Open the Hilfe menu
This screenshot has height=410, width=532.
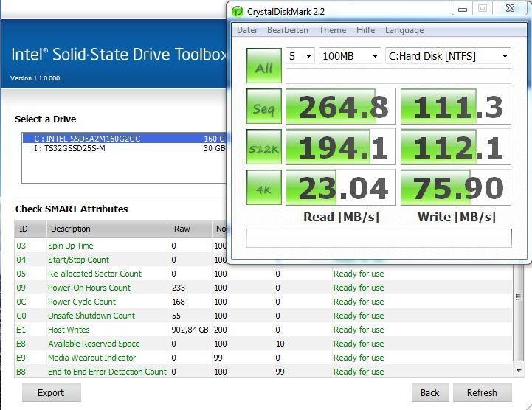365,30
